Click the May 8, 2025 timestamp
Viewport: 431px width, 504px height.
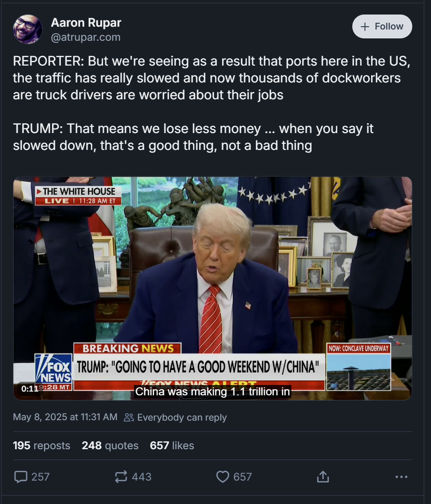tap(65, 417)
